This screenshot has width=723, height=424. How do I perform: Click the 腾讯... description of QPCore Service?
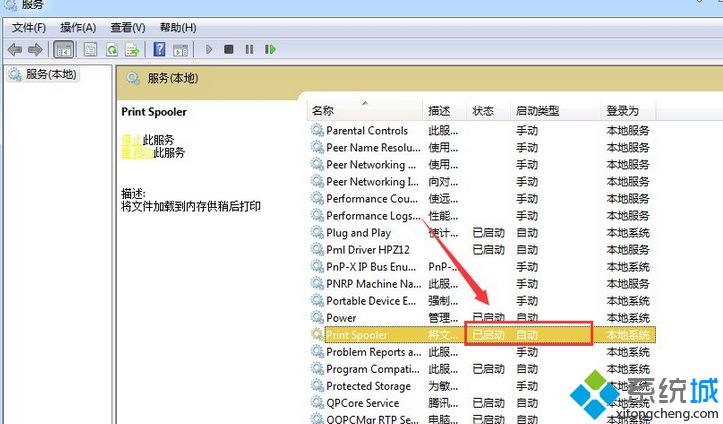pyautogui.click(x=443, y=403)
